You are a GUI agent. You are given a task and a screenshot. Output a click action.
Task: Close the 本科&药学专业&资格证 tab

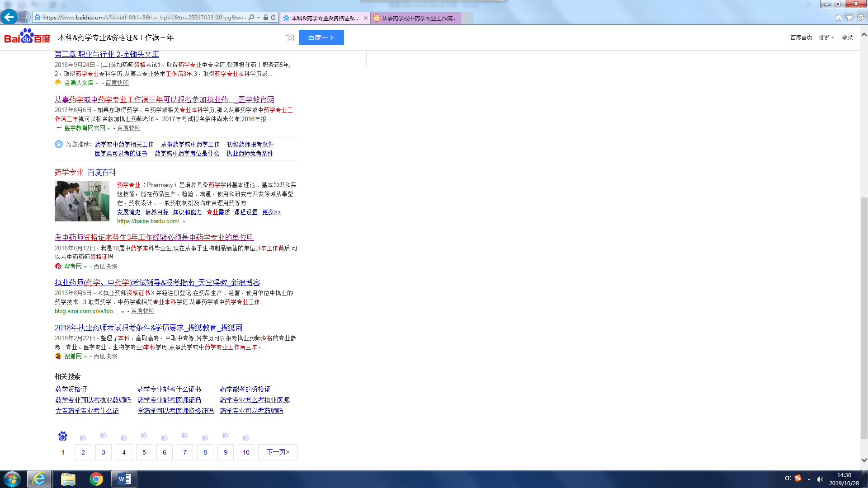(x=365, y=18)
